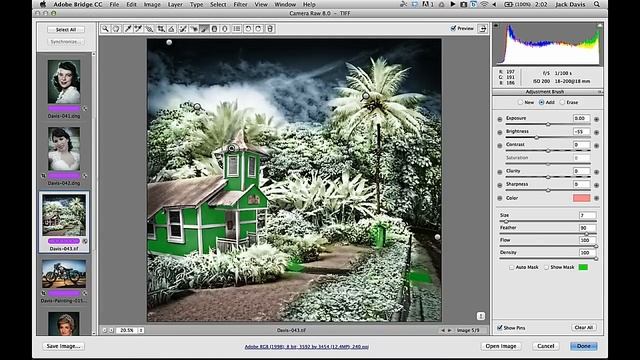Select the Spot Removal tool
This screenshot has width=640, height=360.
click(183, 29)
